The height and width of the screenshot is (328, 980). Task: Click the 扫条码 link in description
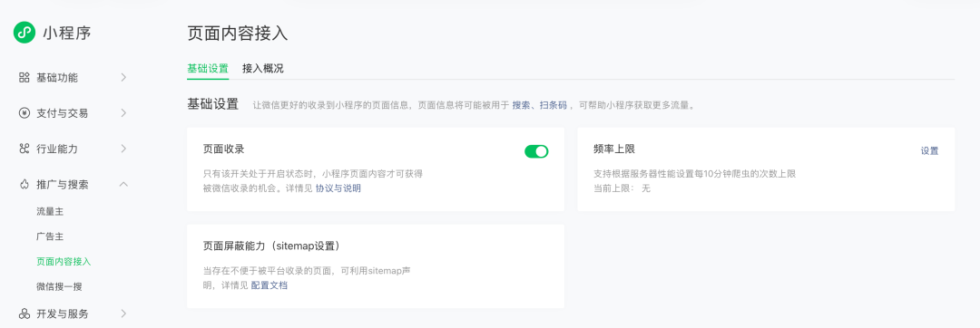click(x=554, y=105)
